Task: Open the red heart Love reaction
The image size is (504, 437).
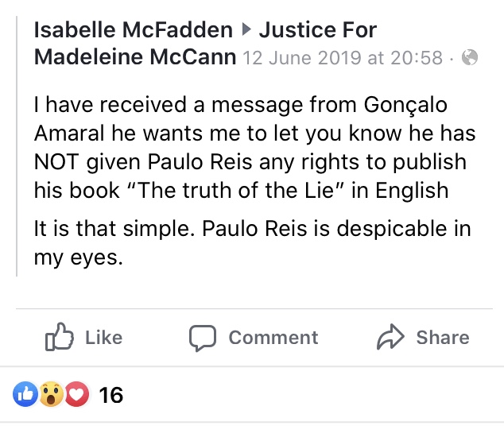Action: point(76,394)
